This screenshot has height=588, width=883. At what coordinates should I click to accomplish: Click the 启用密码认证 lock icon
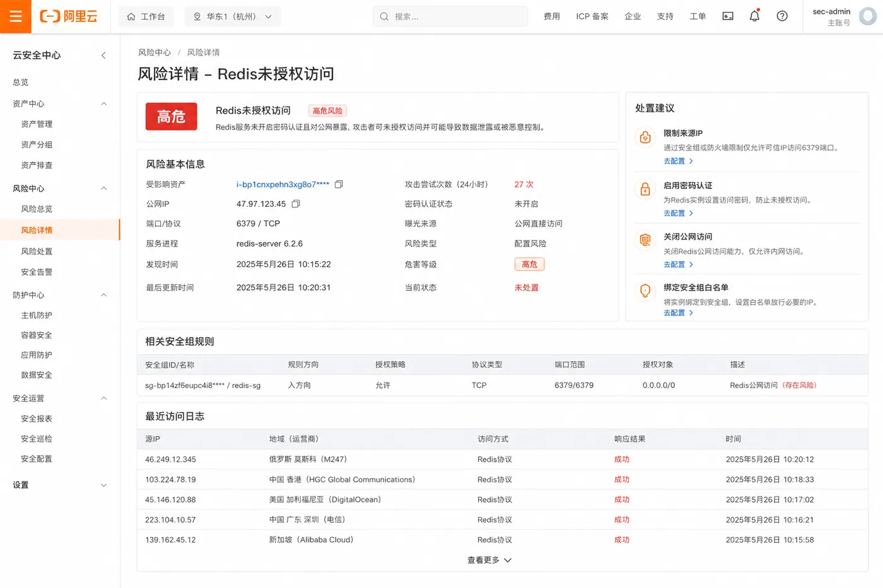[645, 189]
